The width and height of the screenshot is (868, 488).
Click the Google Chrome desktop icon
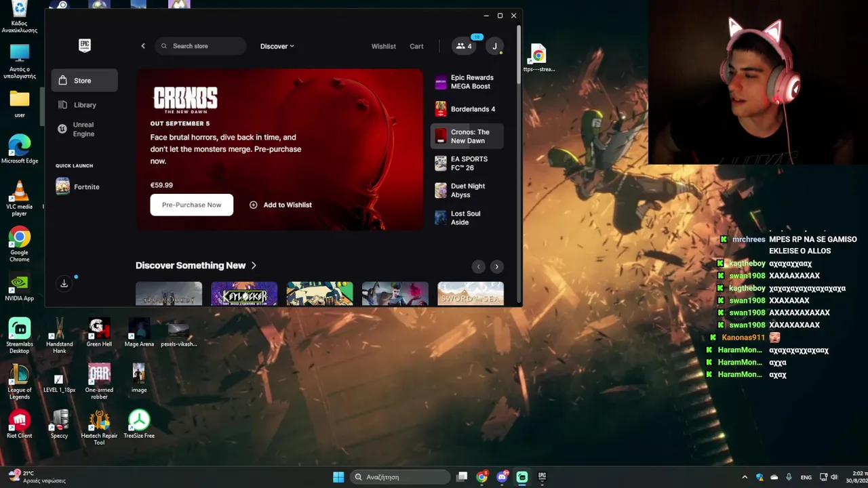click(x=20, y=244)
